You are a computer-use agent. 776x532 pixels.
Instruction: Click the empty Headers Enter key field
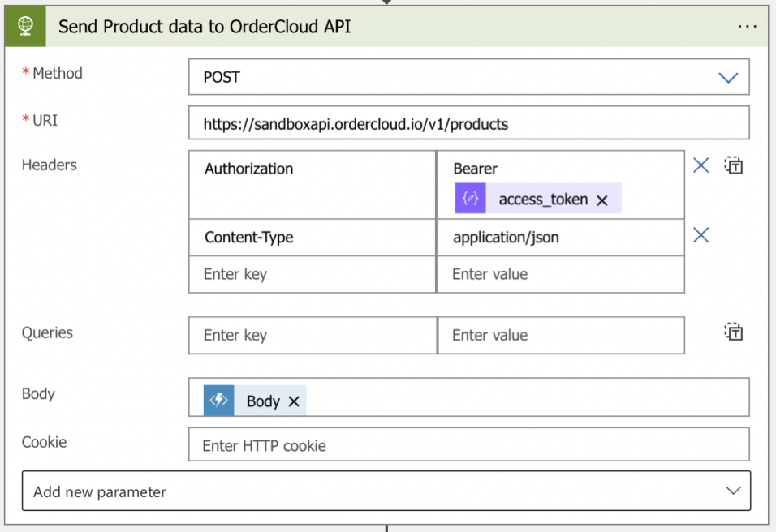(313, 274)
